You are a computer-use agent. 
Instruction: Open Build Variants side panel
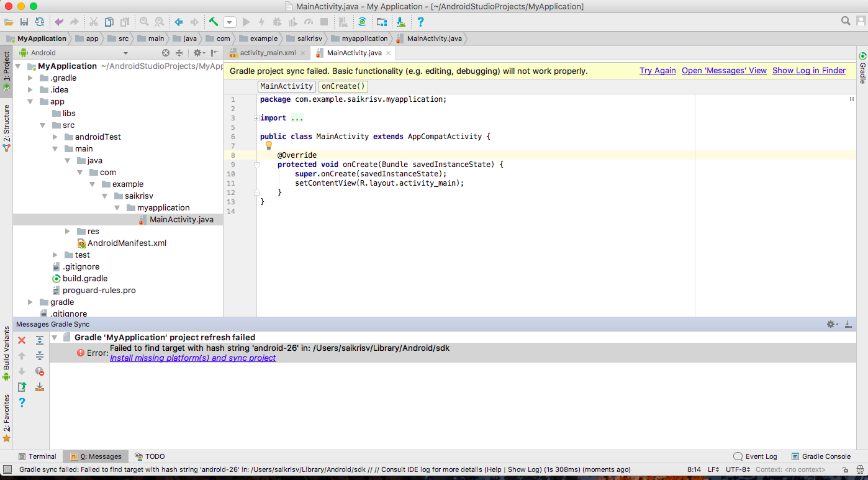pyautogui.click(x=6, y=354)
